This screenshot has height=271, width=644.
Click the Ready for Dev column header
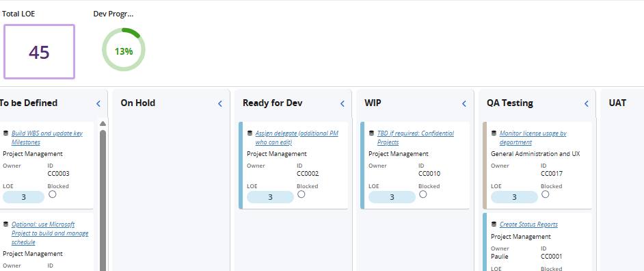(x=273, y=103)
